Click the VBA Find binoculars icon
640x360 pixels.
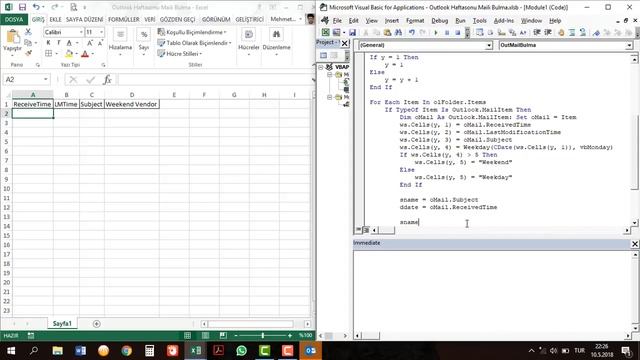point(399,32)
